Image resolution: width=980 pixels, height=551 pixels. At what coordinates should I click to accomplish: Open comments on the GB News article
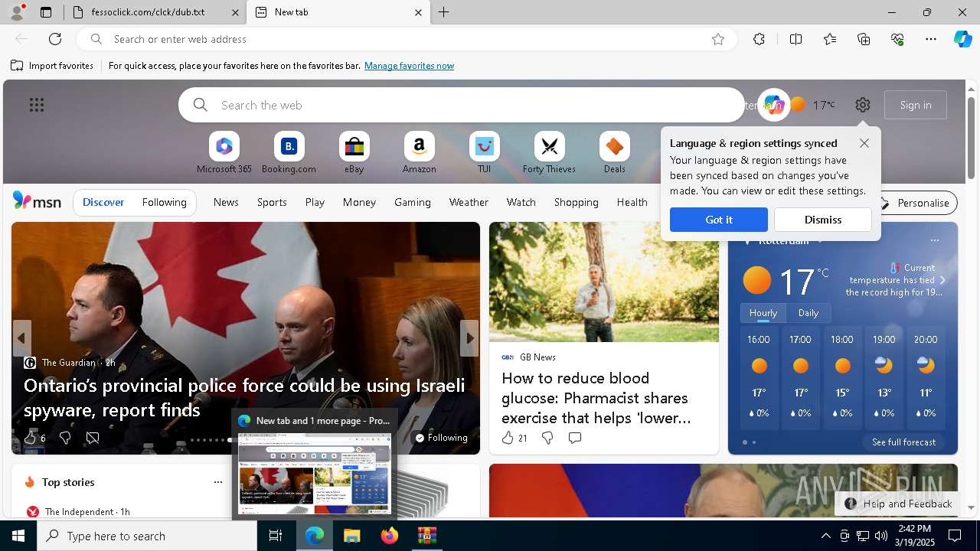pos(575,438)
